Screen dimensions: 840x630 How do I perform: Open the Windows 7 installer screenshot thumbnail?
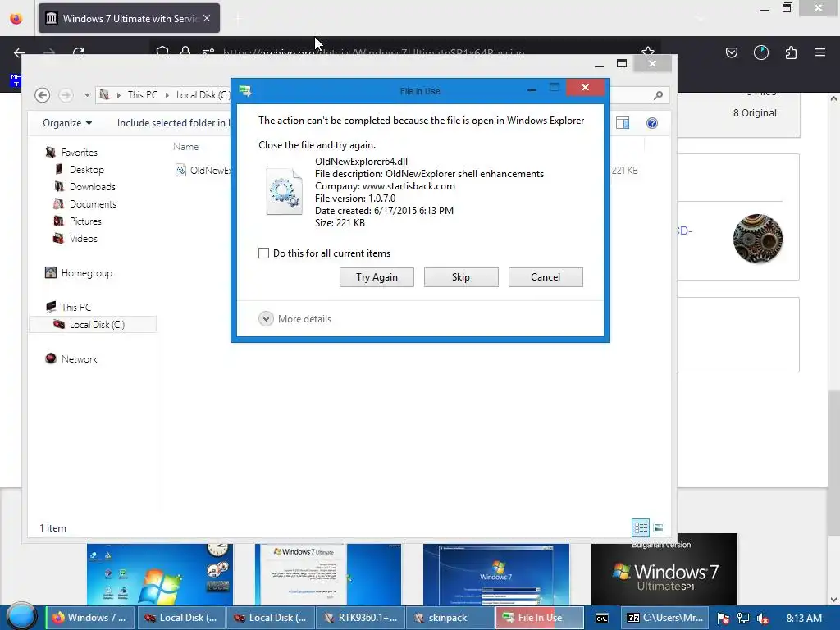coord(496,574)
